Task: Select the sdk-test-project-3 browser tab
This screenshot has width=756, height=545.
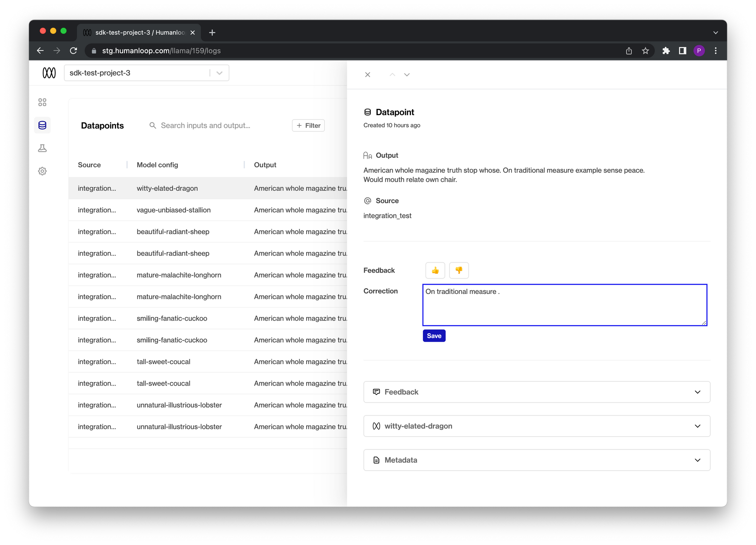Action: [139, 32]
